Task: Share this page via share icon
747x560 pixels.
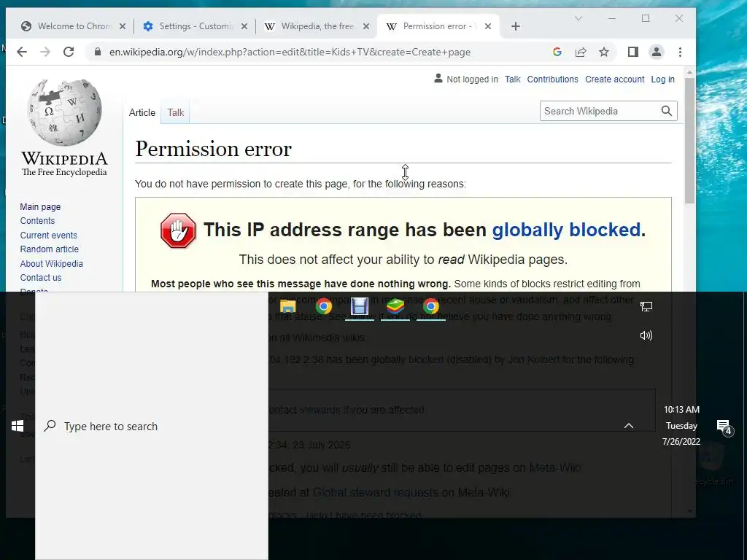Action: point(580,52)
